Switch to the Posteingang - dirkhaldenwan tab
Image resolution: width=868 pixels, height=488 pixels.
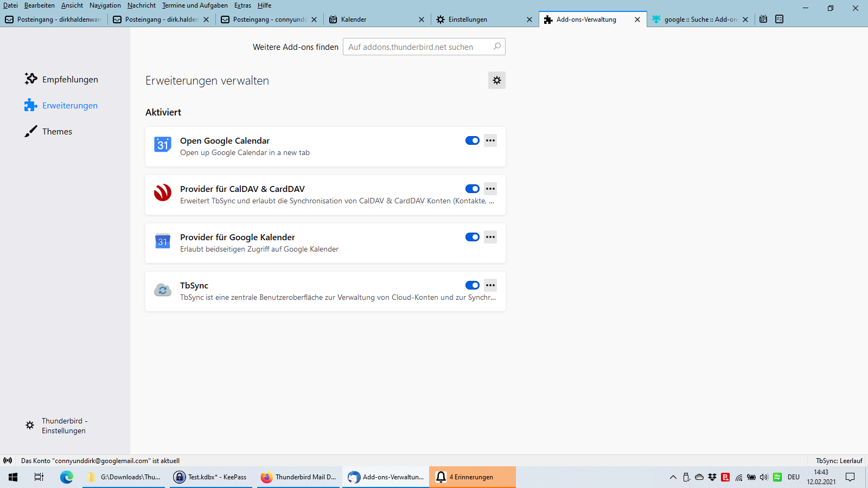[x=54, y=20]
